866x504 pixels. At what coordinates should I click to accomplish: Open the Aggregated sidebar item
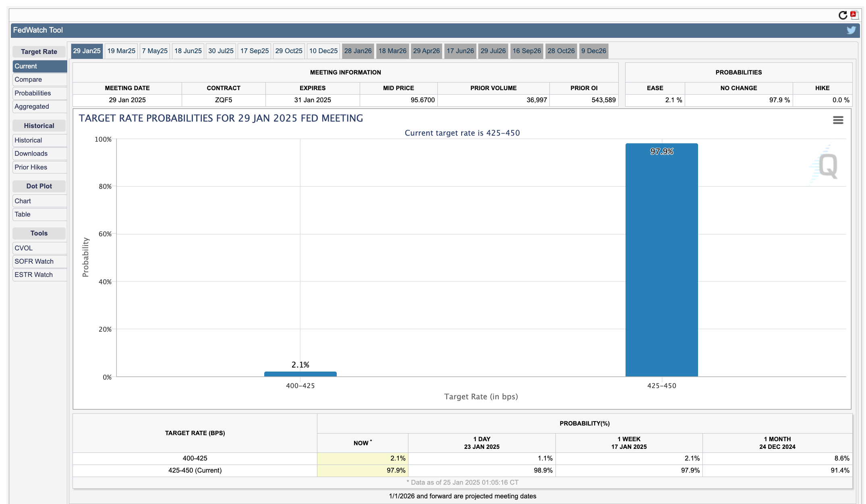(x=40, y=107)
